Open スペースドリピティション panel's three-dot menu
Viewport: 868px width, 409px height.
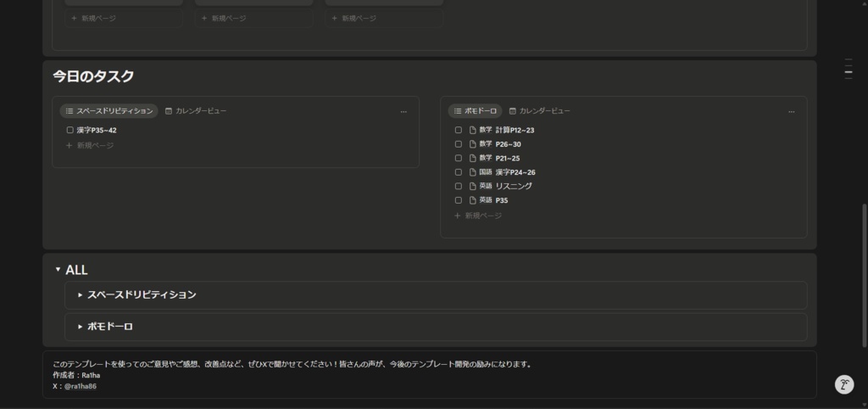pyautogui.click(x=403, y=111)
